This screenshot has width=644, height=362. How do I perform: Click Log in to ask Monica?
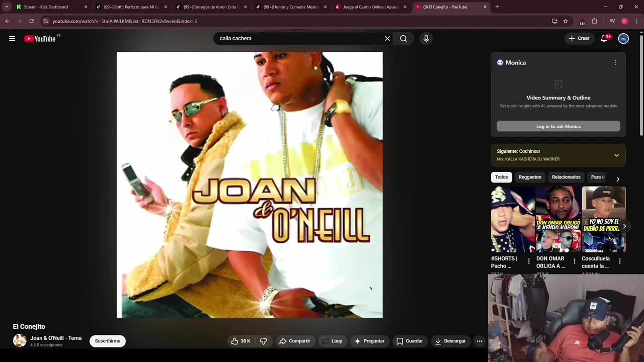coord(558,127)
